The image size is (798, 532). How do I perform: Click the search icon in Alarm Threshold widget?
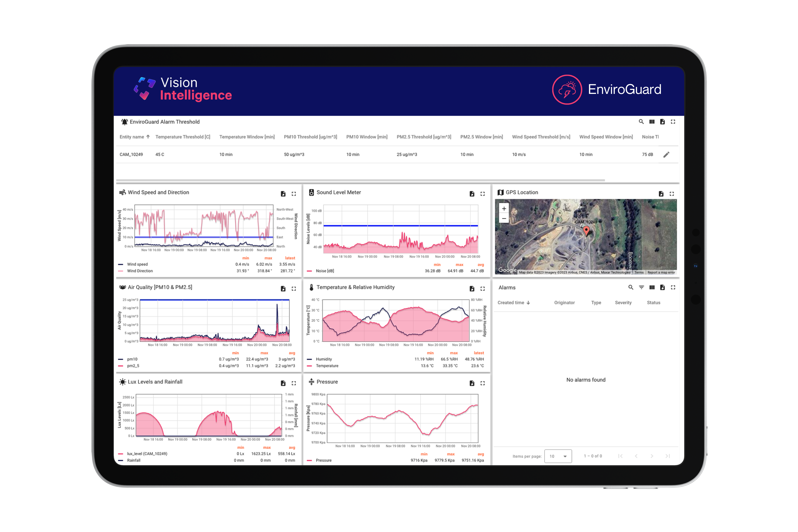coord(641,122)
